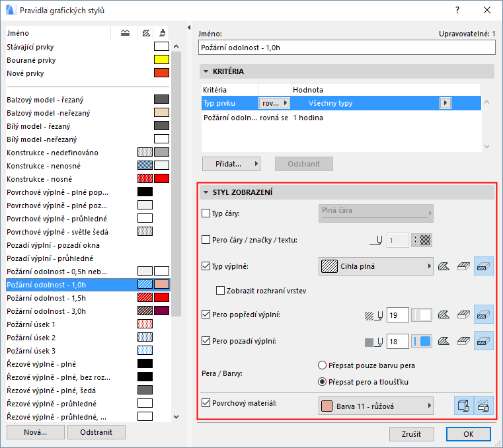Open the Cihla plná fill type dropdown
Screen dimensions: 503x448
tap(376, 266)
